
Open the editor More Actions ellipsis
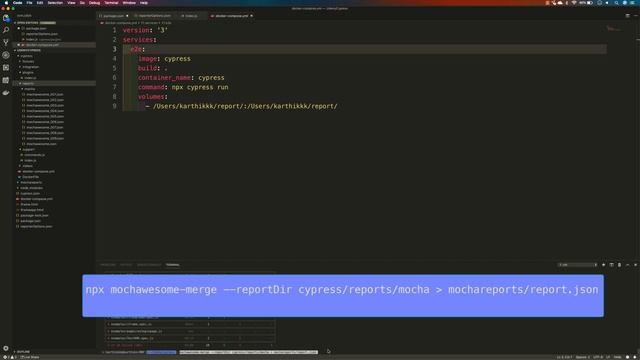pyautogui.click(x=636, y=16)
